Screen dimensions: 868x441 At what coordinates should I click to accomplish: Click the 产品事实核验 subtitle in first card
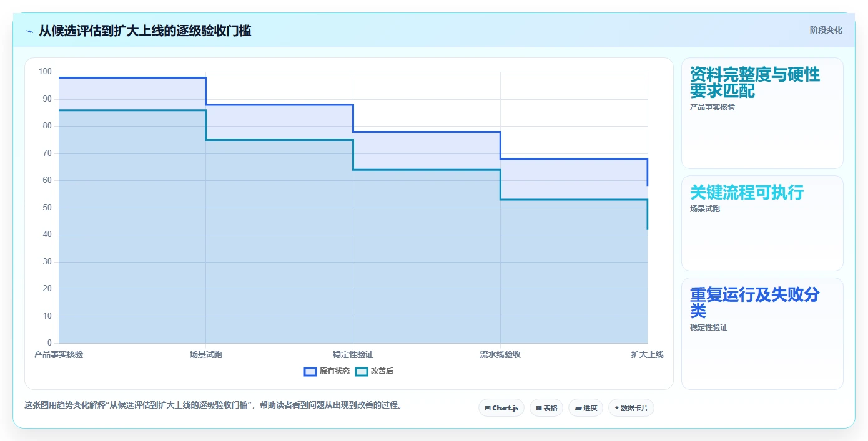point(713,107)
